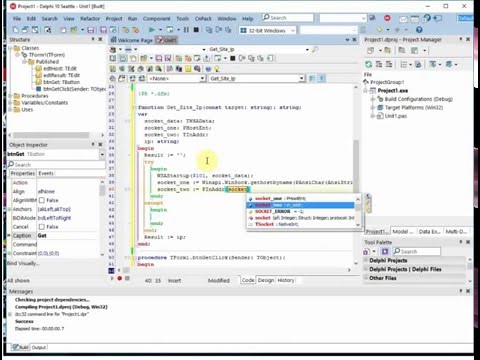Click the stop macro square below editor
This screenshot has width=480, height=360.
pyautogui.click(x=127, y=278)
